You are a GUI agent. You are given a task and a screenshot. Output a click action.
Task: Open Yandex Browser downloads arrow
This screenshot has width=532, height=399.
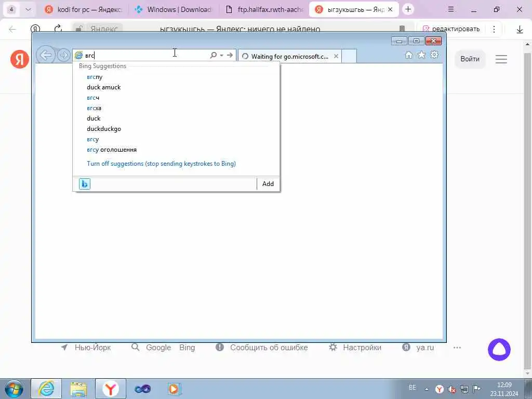520,30
